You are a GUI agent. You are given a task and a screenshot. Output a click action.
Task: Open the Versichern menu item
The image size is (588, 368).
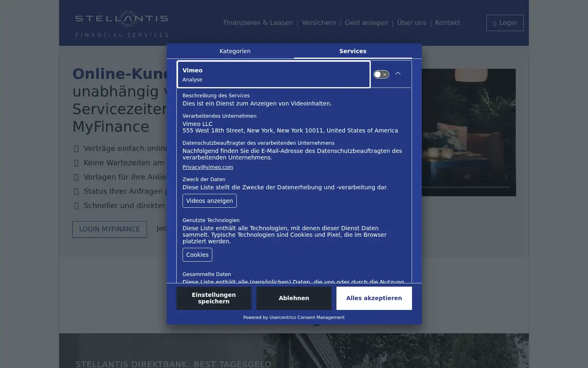pyautogui.click(x=319, y=23)
